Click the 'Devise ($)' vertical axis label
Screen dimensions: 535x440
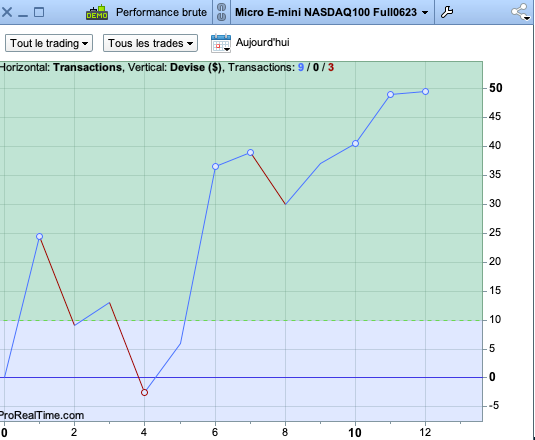point(196,67)
